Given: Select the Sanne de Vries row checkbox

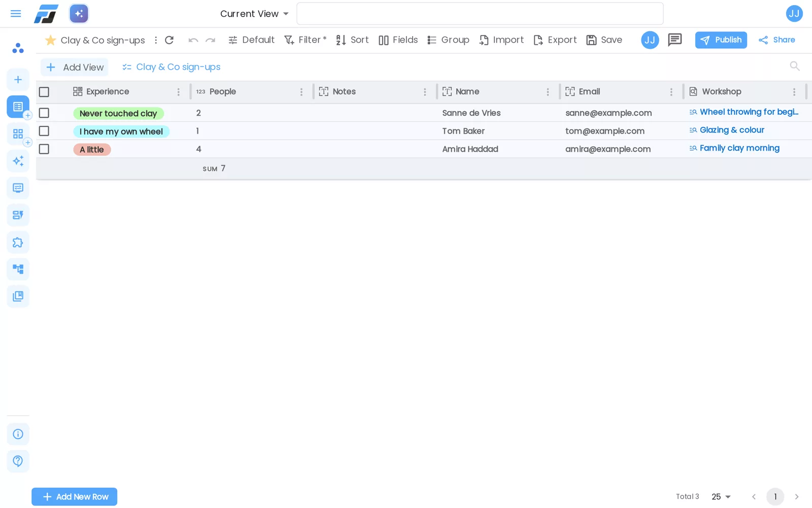Looking at the screenshot, I should [44, 113].
